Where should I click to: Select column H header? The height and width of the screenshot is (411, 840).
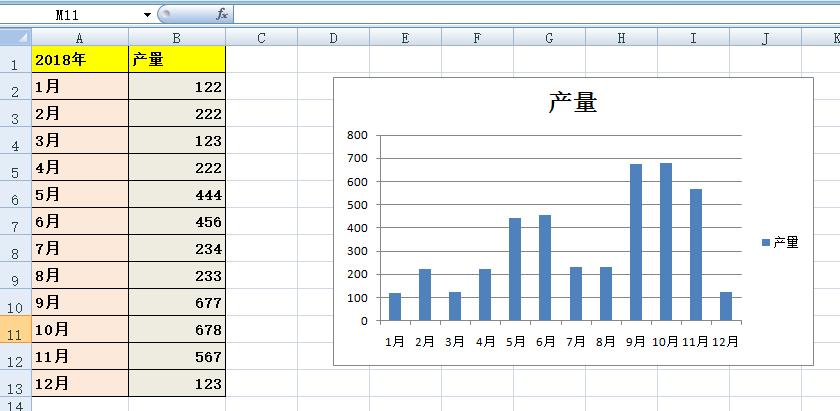tap(621, 38)
